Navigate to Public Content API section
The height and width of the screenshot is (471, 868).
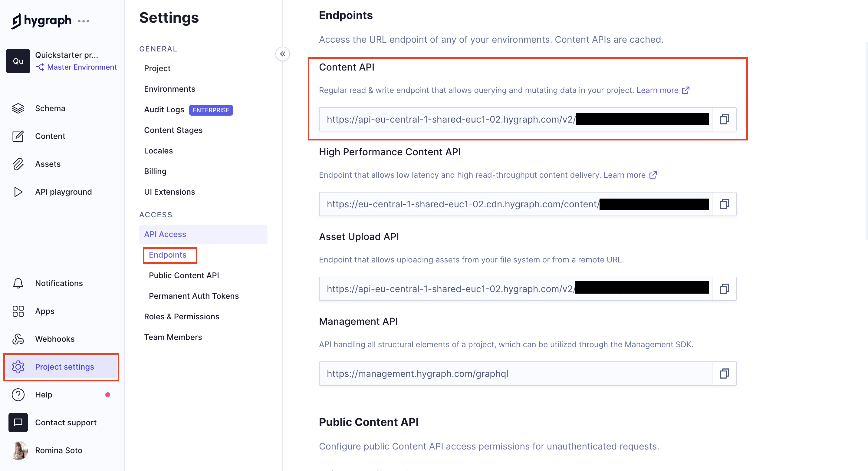tap(184, 275)
